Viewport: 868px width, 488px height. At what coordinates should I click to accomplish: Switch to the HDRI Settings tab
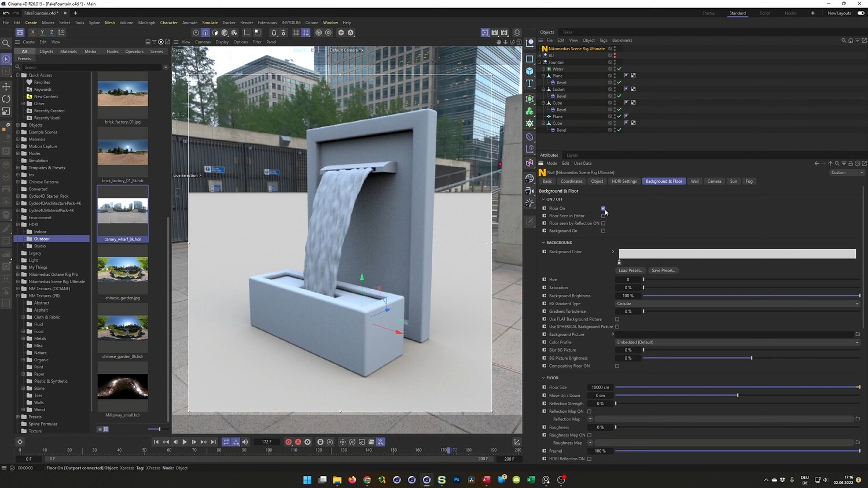point(624,182)
